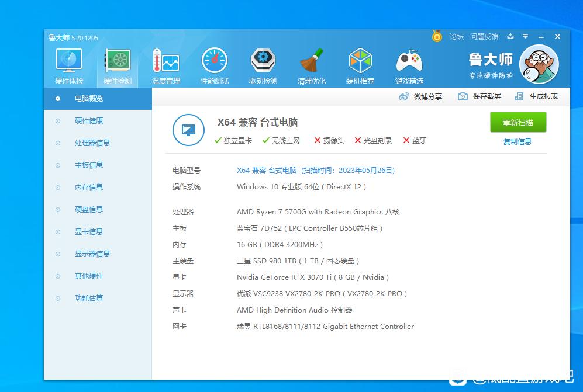
Task: Click the gold medal icon in title bar
Action: click(x=437, y=36)
